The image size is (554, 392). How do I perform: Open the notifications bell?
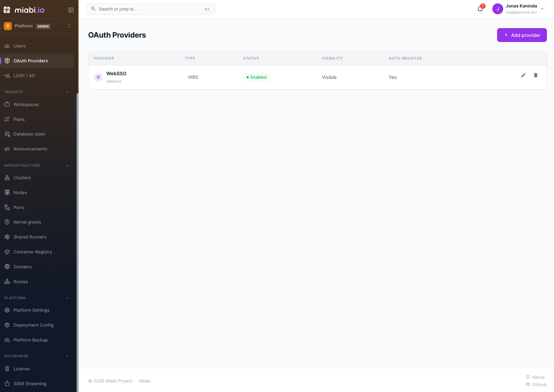(480, 9)
